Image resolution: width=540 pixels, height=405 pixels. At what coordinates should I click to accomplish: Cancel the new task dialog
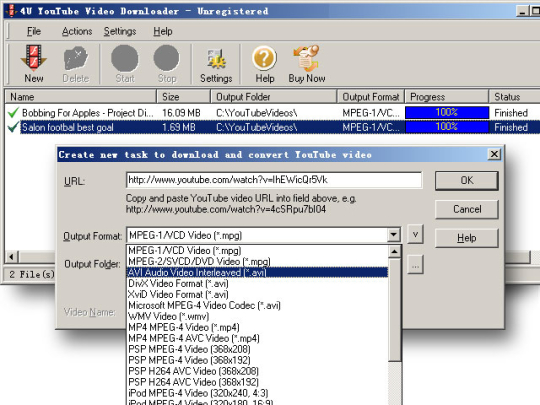(467, 209)
